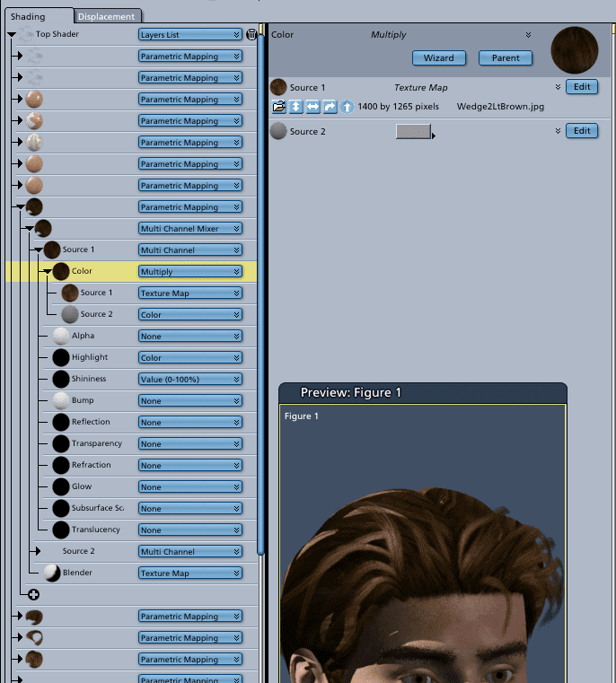This screenshot has height=683, width=616.
Task: Click the chevron next to Source 1 Edit
Action: pyautogui.click(x=558, y=87)
